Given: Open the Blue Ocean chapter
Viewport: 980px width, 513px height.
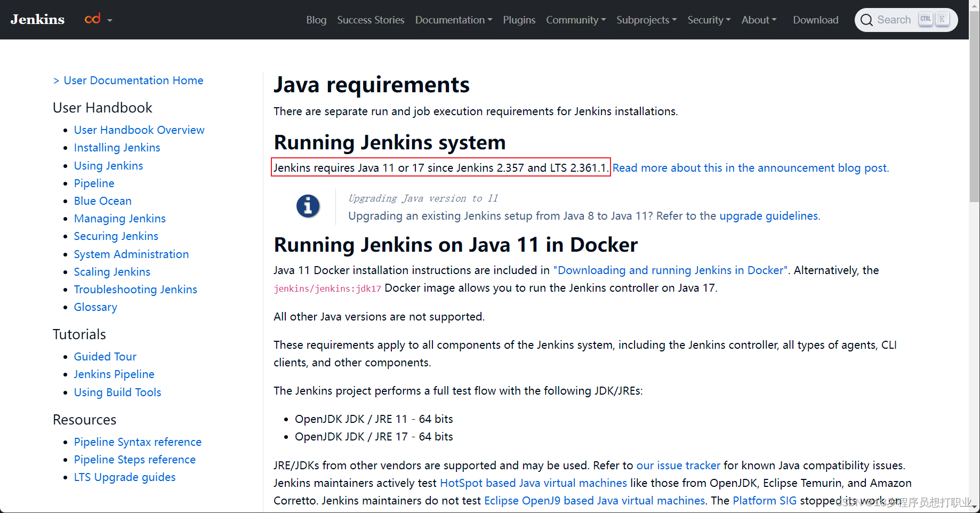Looking at the screenshot, I should point(102,201).
